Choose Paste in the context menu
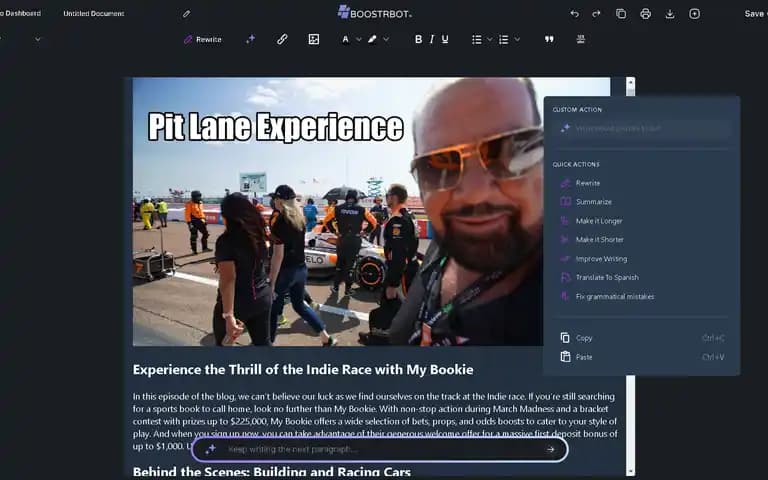The height and width of the screenshot is (480, 768). 642,357
